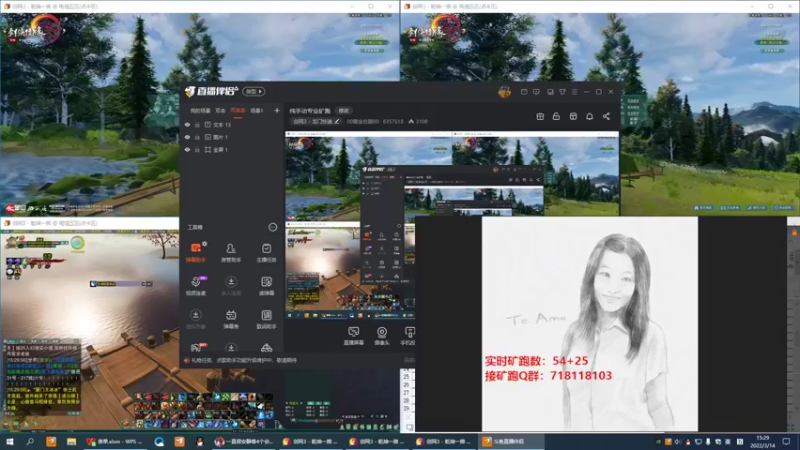Switch to 场景1 scene tab
Screen dimensions: 800x450
[257, 111]
